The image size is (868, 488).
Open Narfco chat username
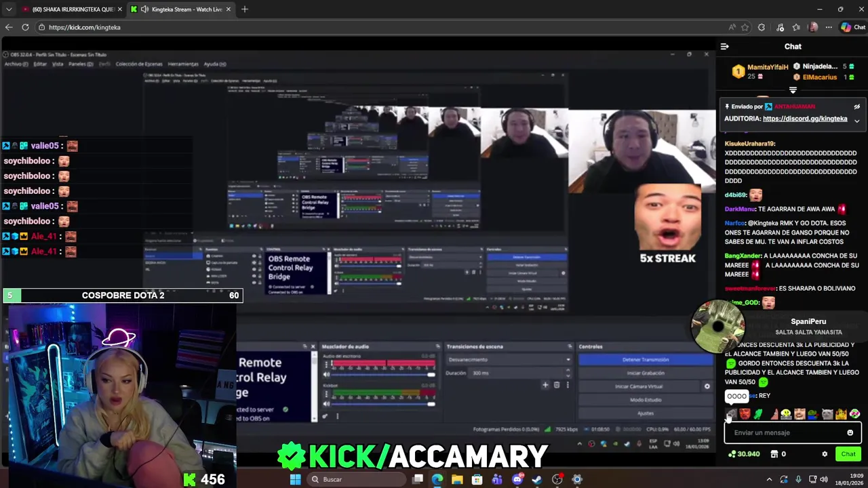[x=734, y=223]
